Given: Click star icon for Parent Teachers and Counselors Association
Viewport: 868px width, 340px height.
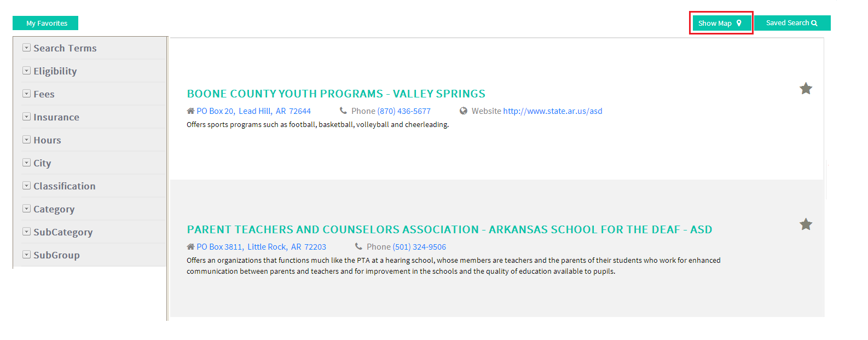Looking at the screenshot, I should pyautogui.click(x=806, y=224).
